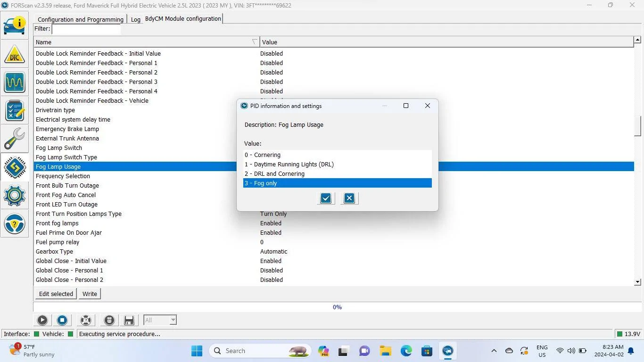Open Microsoft Store from the taskbar

click(427, 351)
